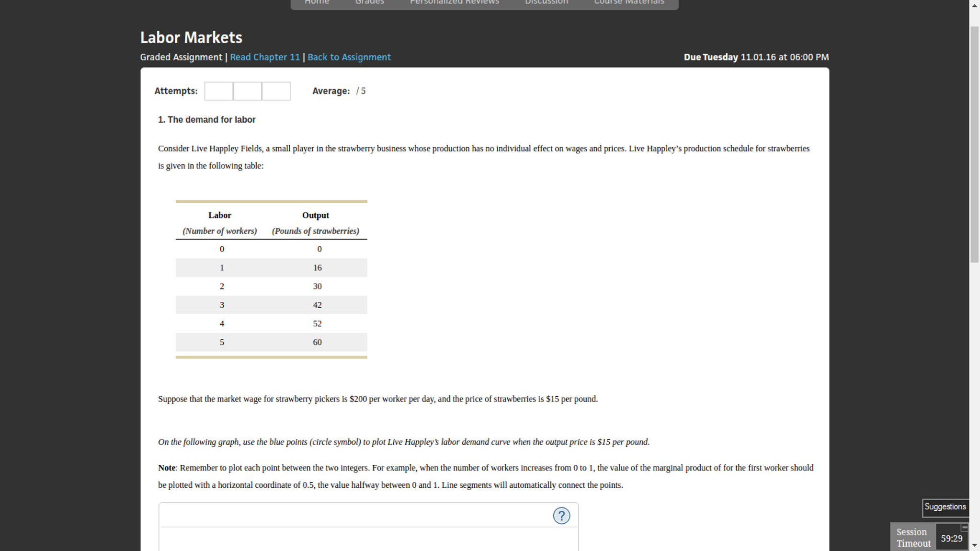Screen dimensions: 980x551
Task: Click the scrollbar down arrow
Action: click(975, 546)
